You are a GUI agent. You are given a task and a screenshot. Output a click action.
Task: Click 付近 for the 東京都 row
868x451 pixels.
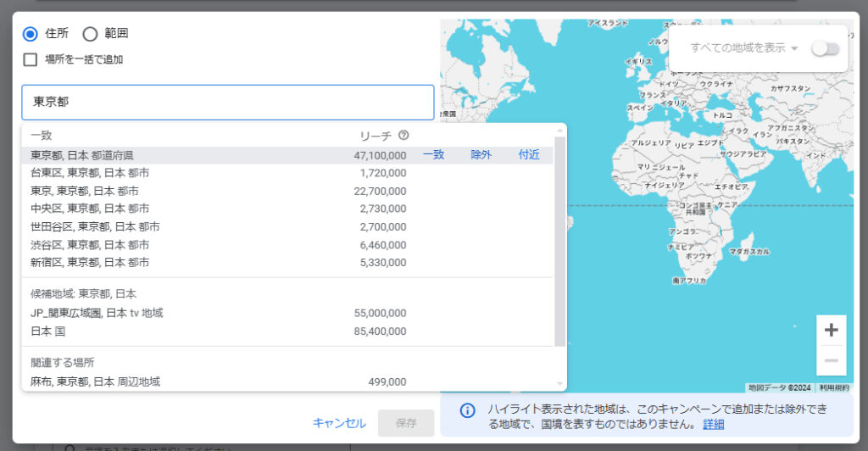click(529, 155)
